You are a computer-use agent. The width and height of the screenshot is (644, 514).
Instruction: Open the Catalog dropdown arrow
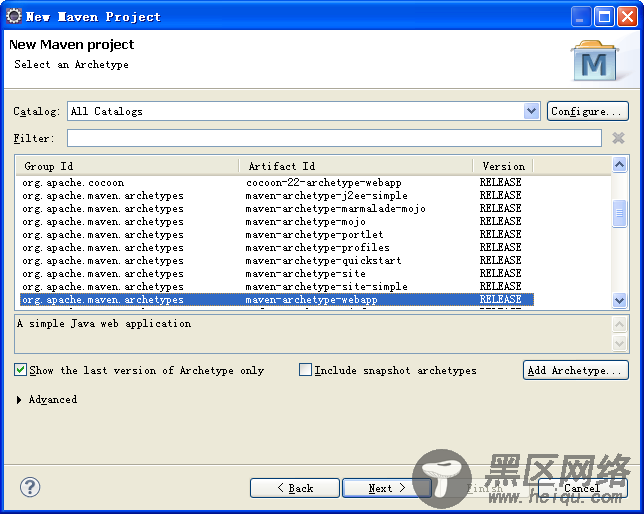tap(531, 111)
